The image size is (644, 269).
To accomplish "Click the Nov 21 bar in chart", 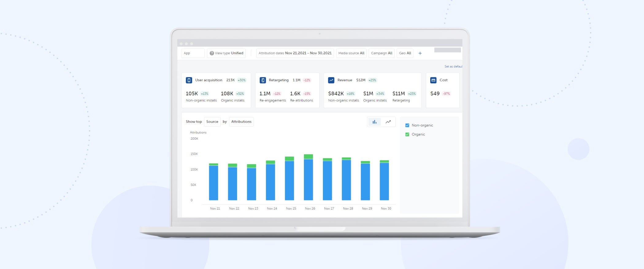I will click(x=213, y=182).
